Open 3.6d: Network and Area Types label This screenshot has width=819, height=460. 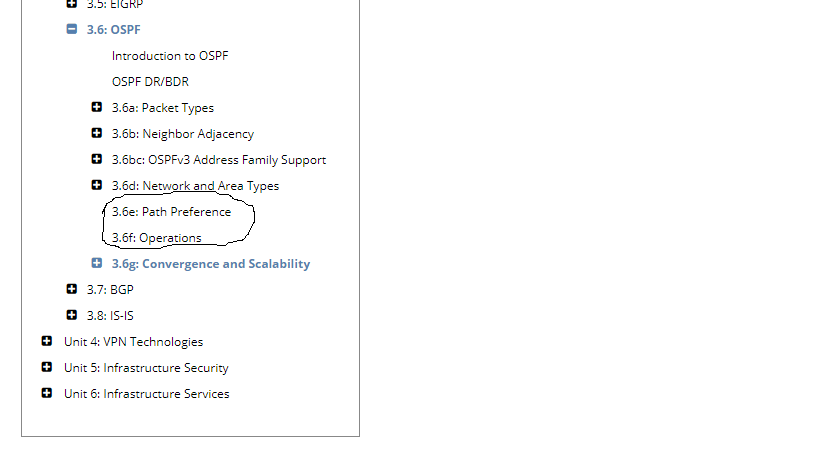[195, 186]
